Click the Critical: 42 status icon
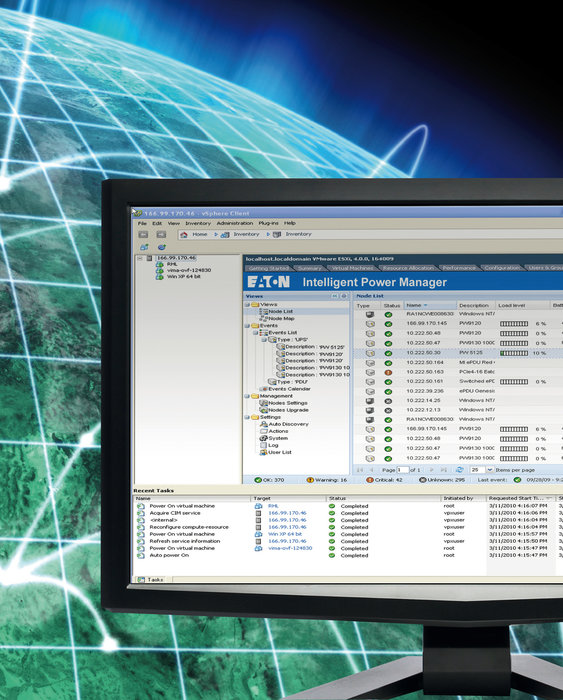Viewport: 563px width, 700px height. [x=369, y=480]
